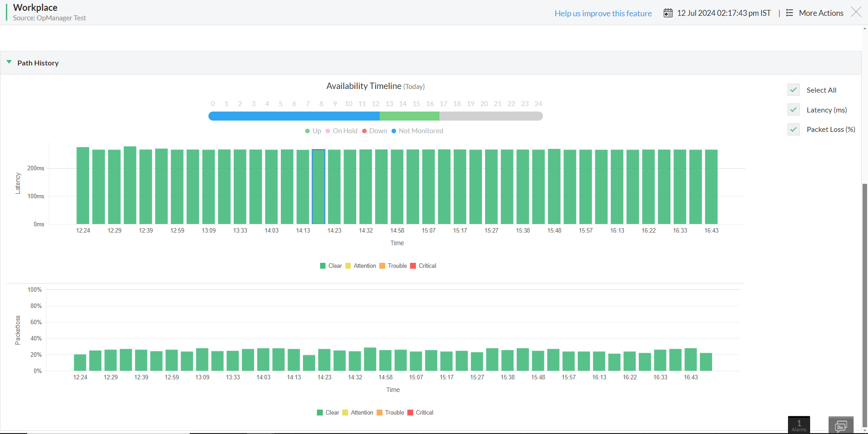Viewport: 868px width, 434px height.
Task: Collapse the Path History section
Action: (x=9, y=62)
